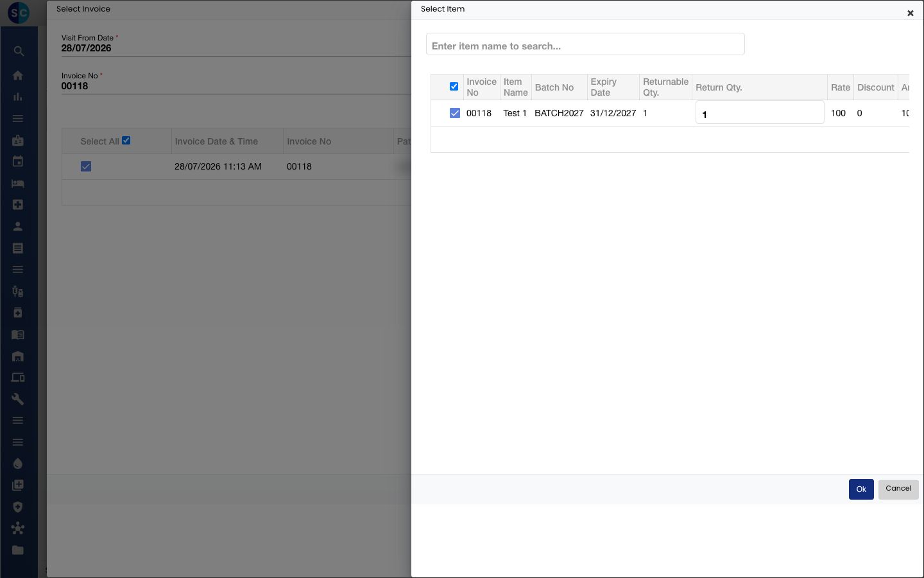Click the Expiry Date column header
924x578 pixels.
click(604, 87)
